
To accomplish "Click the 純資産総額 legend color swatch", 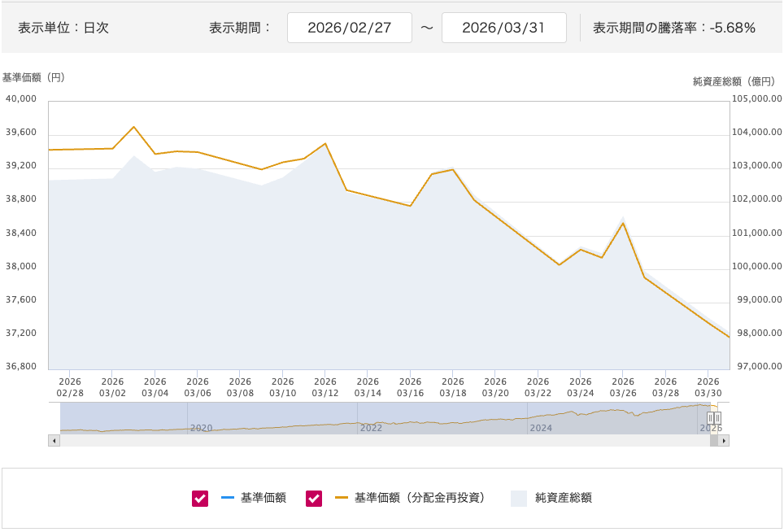I will (519, 499).
